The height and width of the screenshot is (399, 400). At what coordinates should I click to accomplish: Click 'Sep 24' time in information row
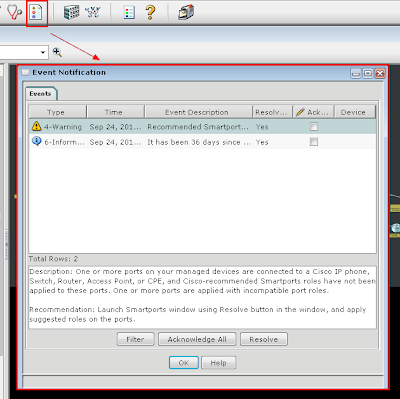pos(115,142)
